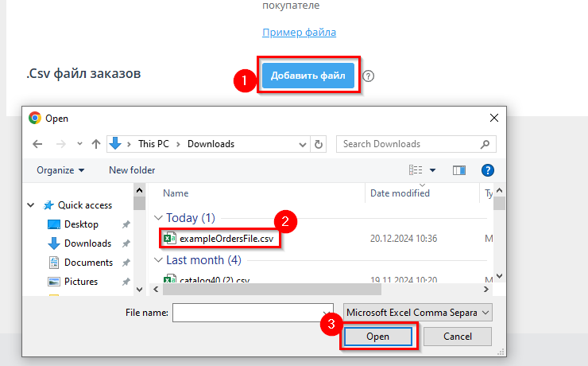Change view layout icon

416,169
